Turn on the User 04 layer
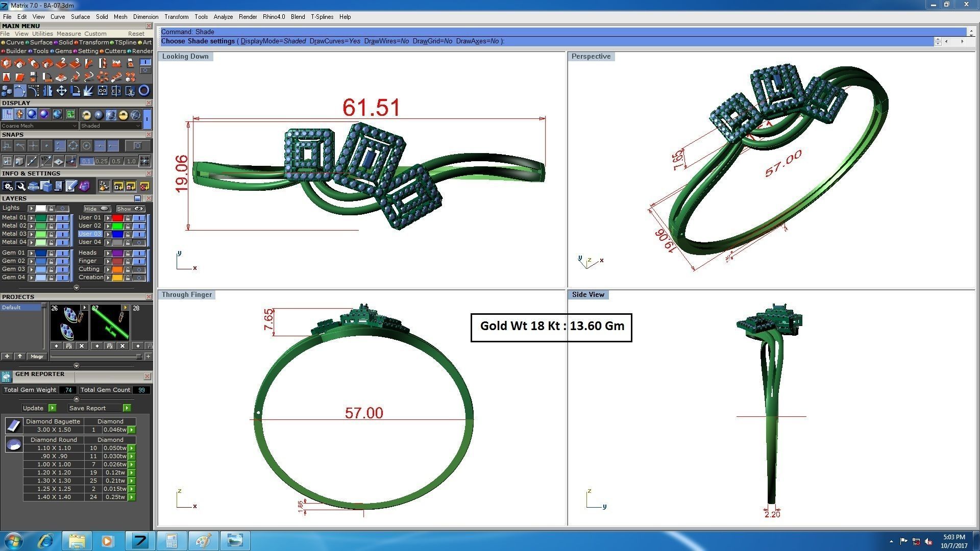This screenshot has width=980, height=551. point(139,242)
